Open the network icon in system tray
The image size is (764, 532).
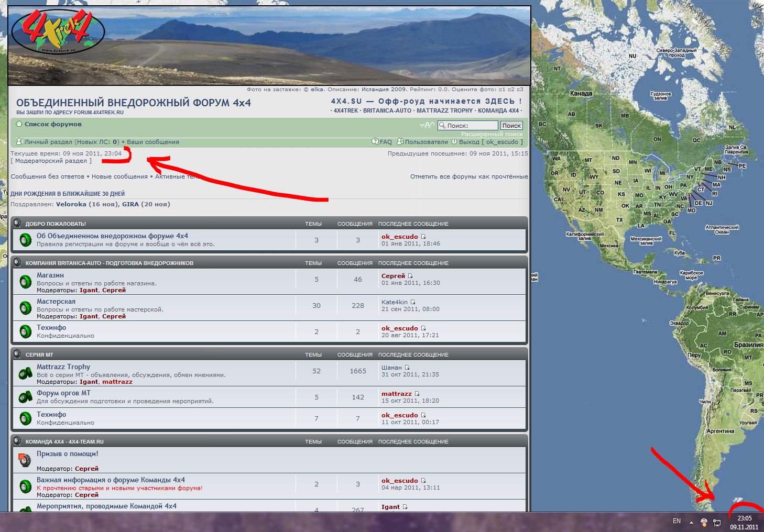click(717, 522)
